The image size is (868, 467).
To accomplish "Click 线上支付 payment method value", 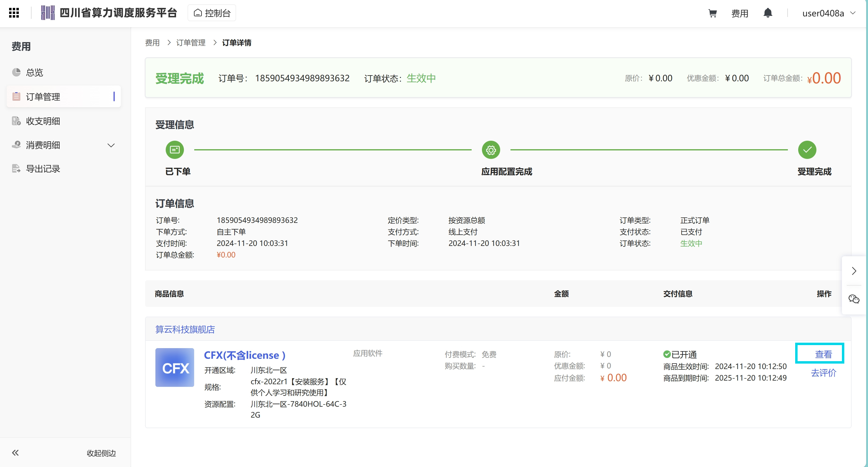I will (x=463, y=232).
